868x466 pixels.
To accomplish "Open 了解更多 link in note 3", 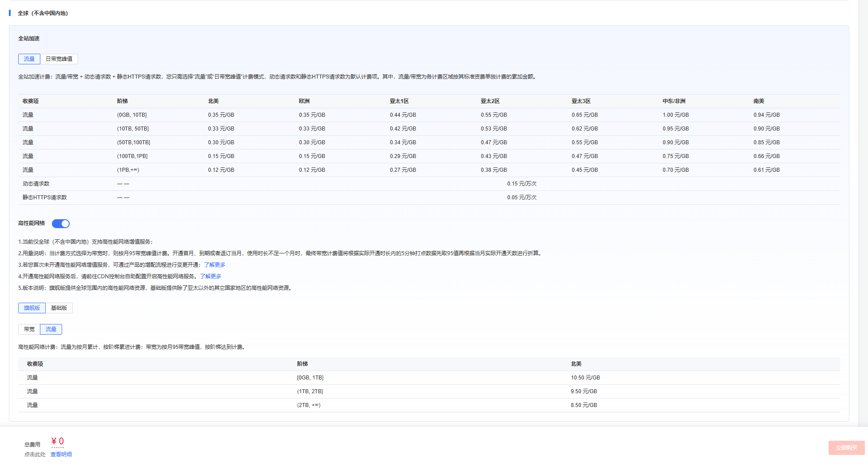I will tap(215, 265).
